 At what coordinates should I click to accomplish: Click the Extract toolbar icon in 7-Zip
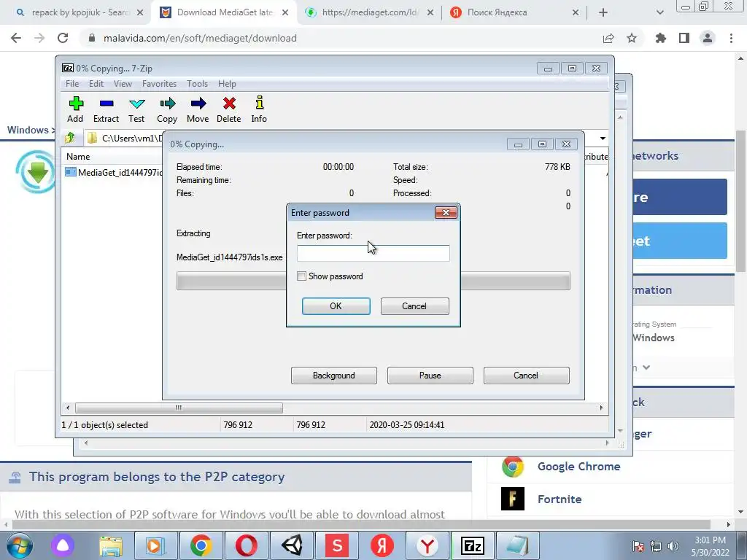pyautogui.click(x=107, y=109)
